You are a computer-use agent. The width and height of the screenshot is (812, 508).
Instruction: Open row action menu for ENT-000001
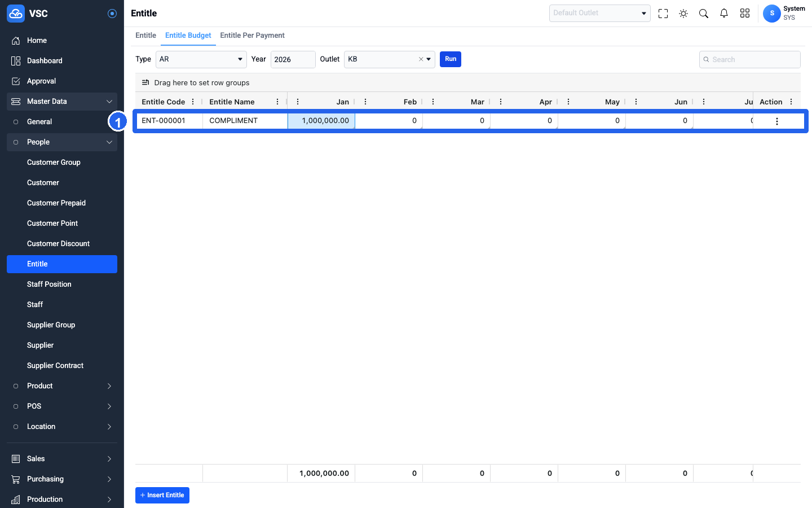click(777, 121)
